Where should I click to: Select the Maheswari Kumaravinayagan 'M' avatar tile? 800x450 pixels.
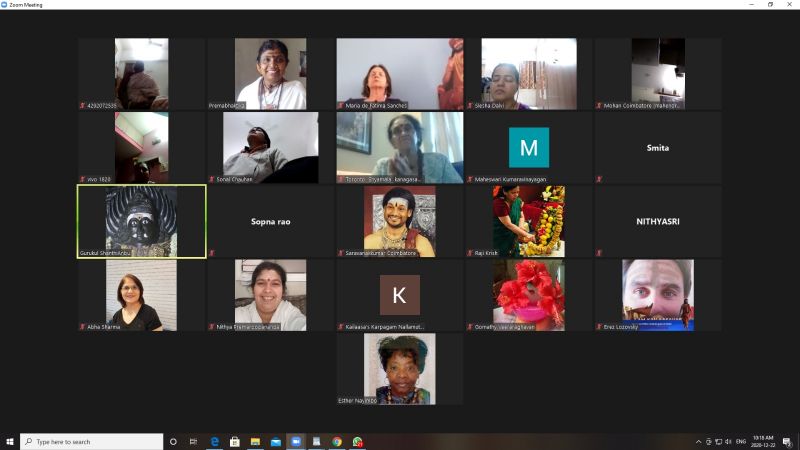tap(528, 147)
